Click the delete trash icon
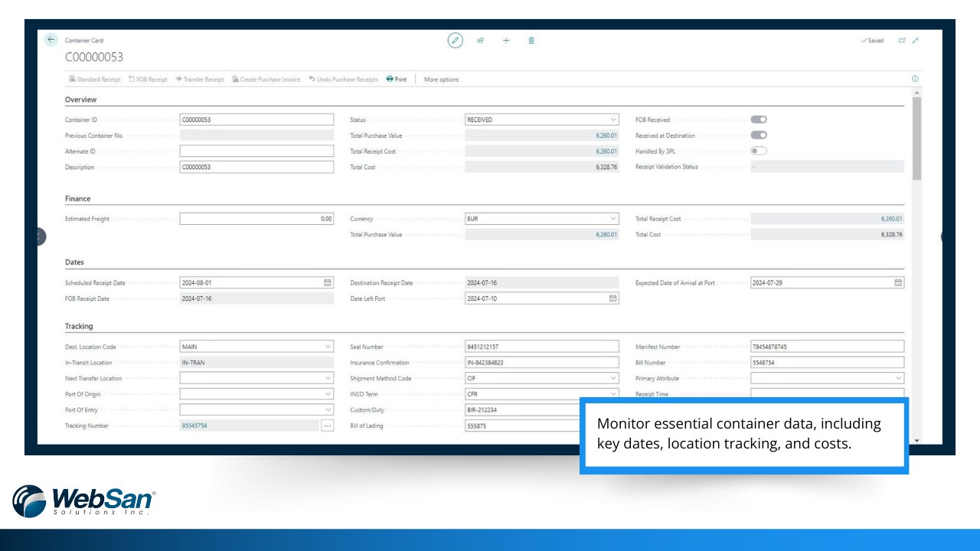Viewport: 980px width, 551px height. (x=531, y=41)
